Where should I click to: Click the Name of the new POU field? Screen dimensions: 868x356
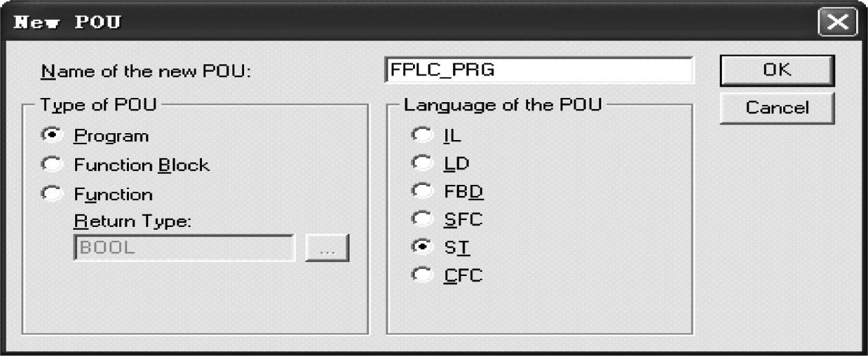538,70
